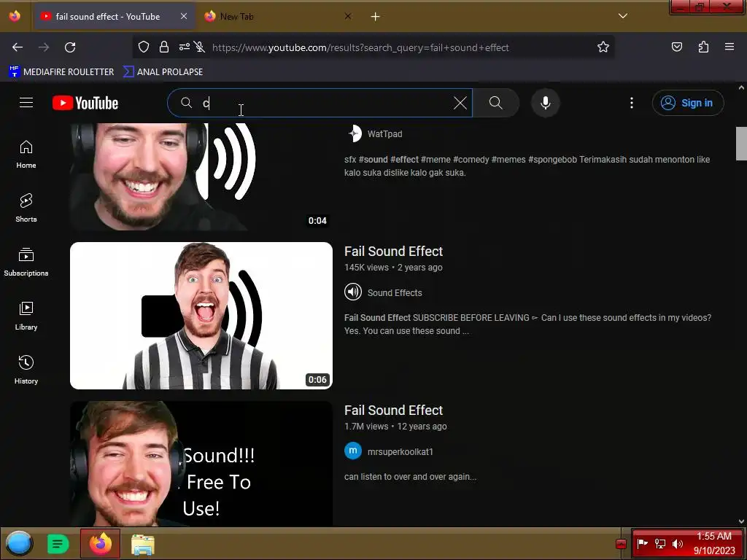Close the fail sound effect tab
This screenshot has height=560, width=747.
183,17
